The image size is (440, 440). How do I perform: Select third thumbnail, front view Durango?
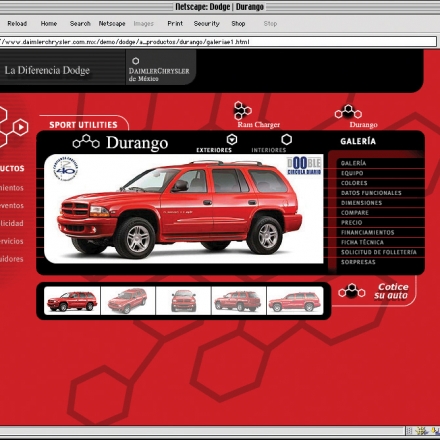pyautogui.click(x=183, y=301)
